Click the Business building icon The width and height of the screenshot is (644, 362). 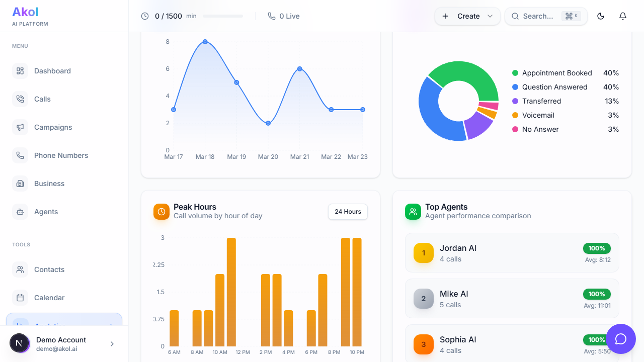tap(20, 184)
